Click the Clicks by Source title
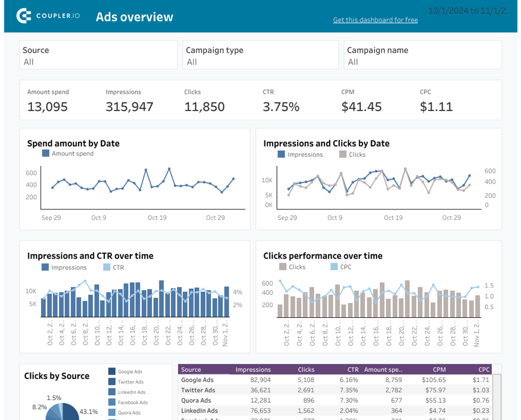Viewport: 521px width, 420px height. [57, 376]
